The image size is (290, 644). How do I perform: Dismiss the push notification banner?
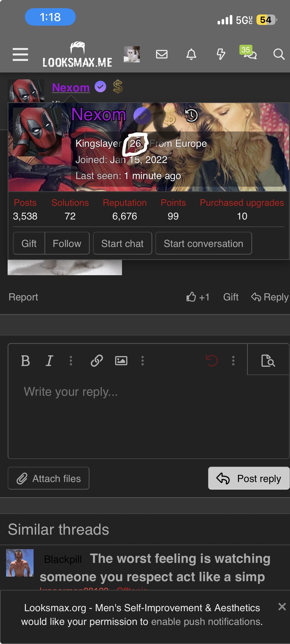282,607
